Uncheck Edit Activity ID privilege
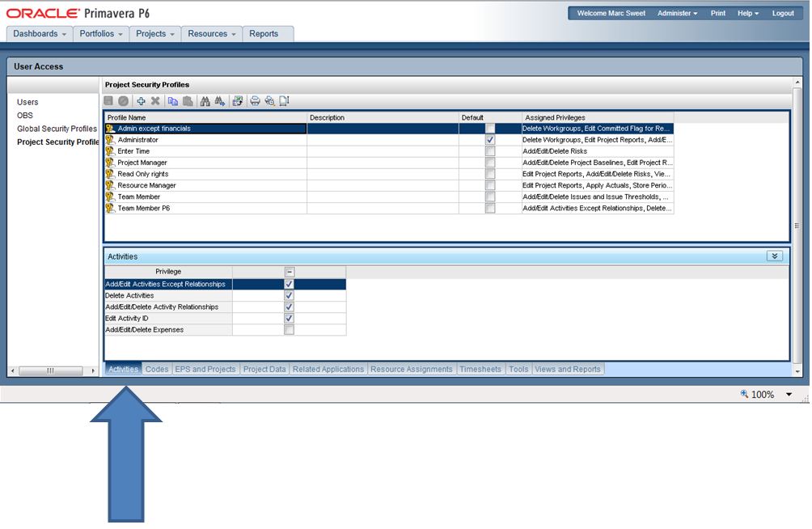This screenshot has width=812, height=529. [x=289, y=318]
